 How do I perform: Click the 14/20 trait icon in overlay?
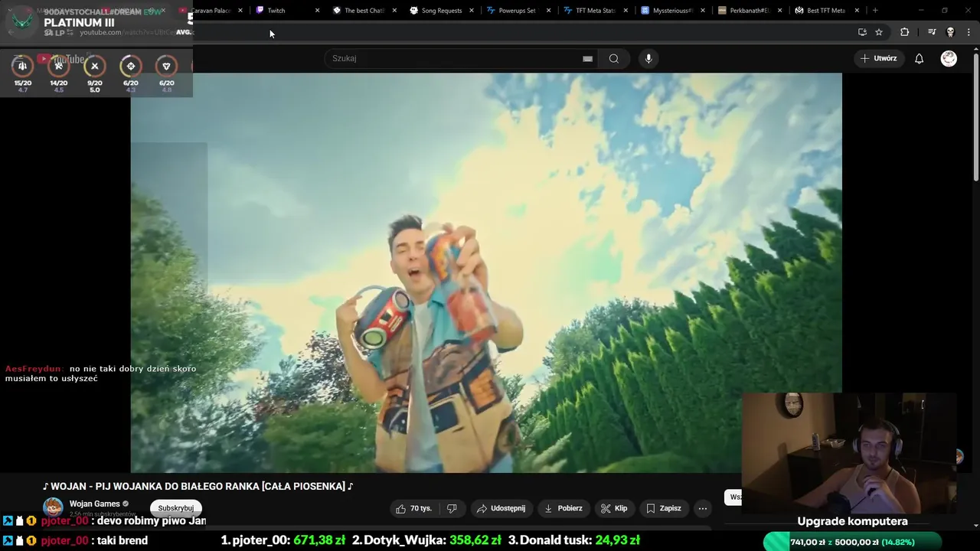click(x=58, y=67)
